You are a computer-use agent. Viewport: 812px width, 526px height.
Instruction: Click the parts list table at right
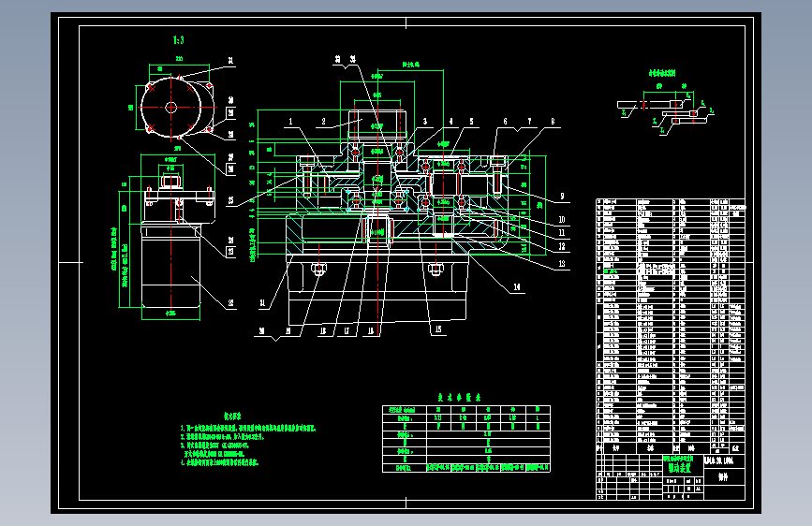[x=671, y=326]
